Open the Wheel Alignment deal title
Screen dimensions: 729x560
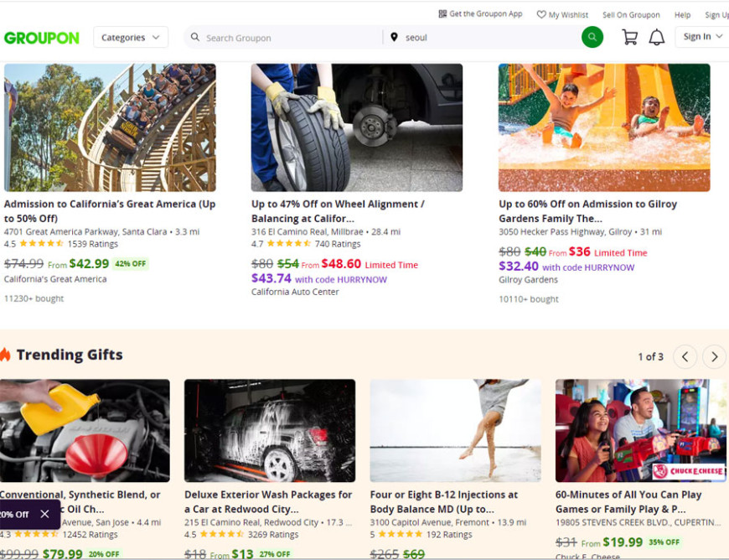click(x=338, y=210)
